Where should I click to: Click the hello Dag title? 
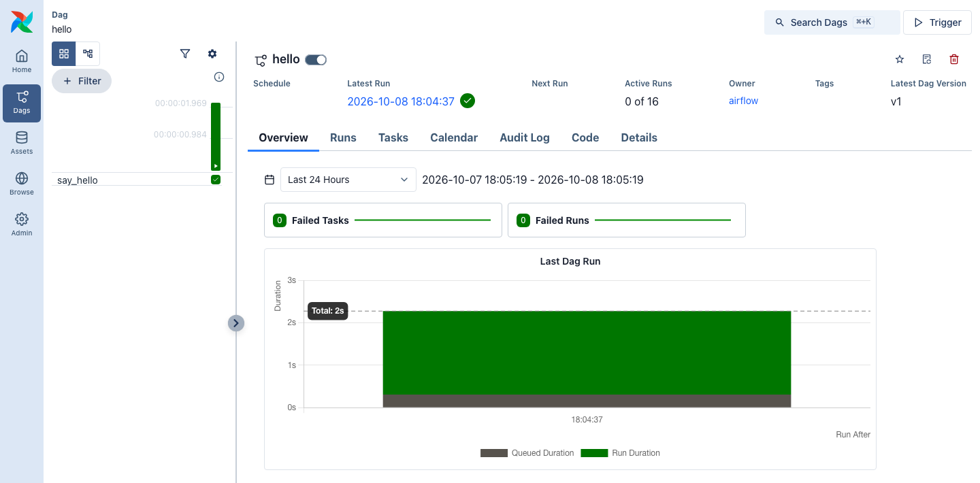286,59
